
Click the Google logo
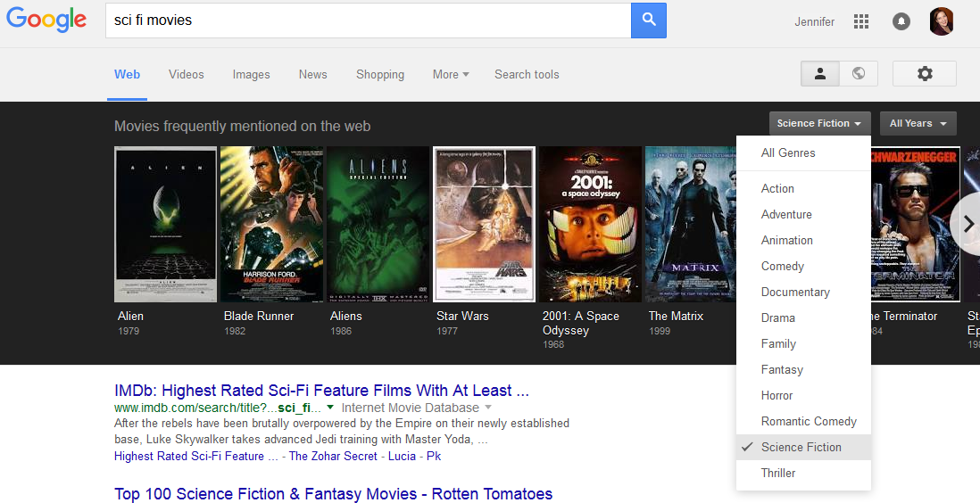coord(46,21)
